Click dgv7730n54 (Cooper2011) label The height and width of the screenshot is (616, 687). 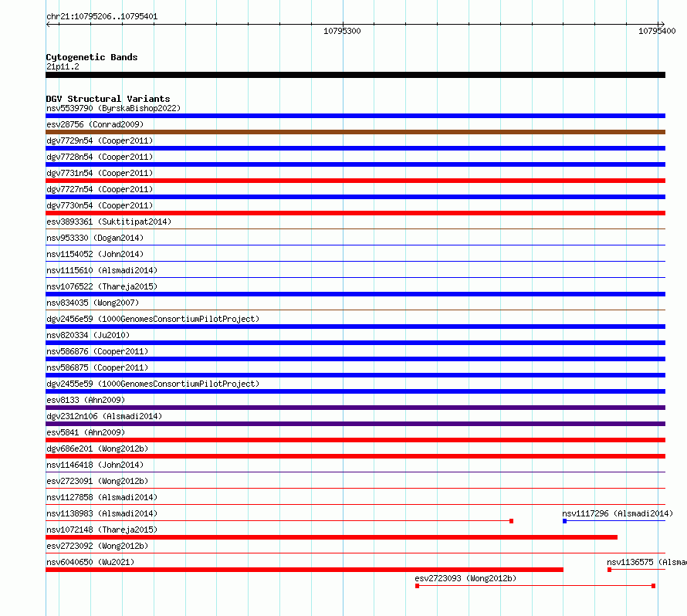pos(100,205)
